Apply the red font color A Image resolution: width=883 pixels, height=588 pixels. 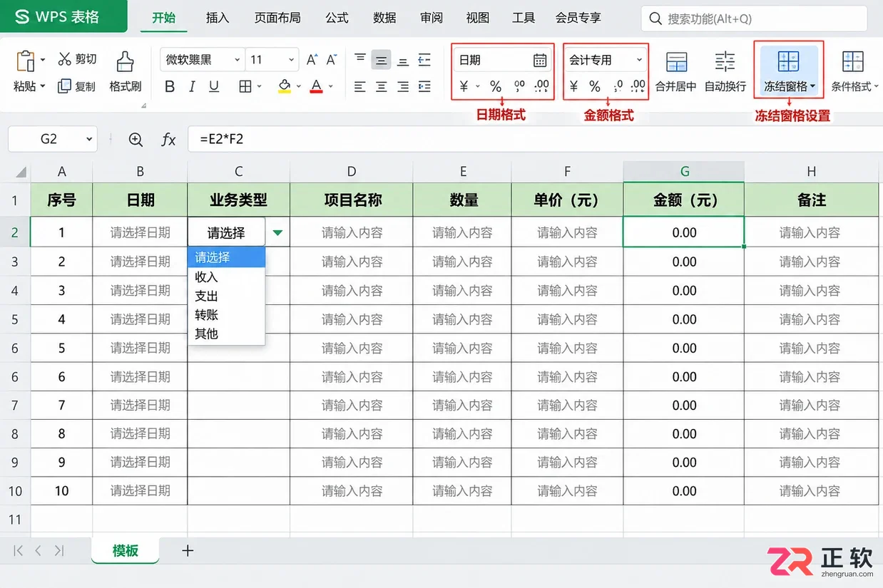[317, 87]
